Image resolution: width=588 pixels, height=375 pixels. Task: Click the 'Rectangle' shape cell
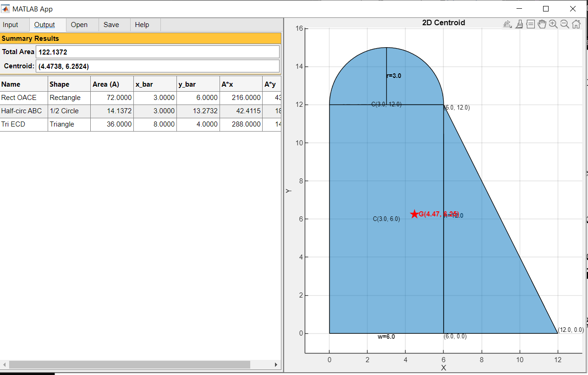pos(69,98)
